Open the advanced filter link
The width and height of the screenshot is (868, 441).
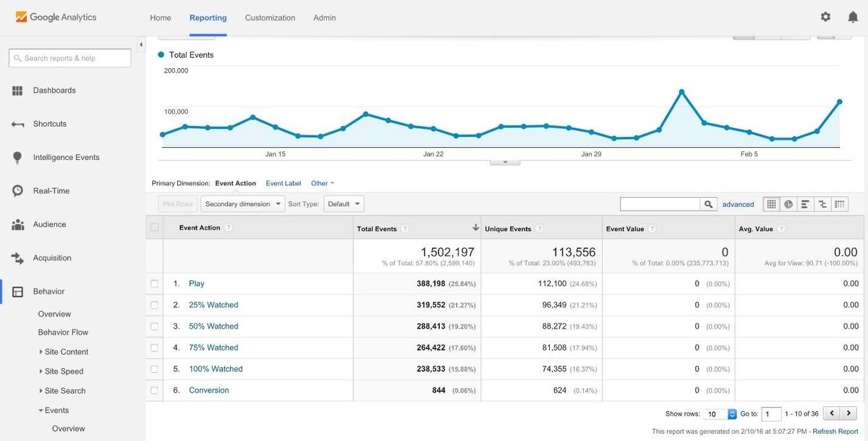pyautogui.click(x=738, y=204)
